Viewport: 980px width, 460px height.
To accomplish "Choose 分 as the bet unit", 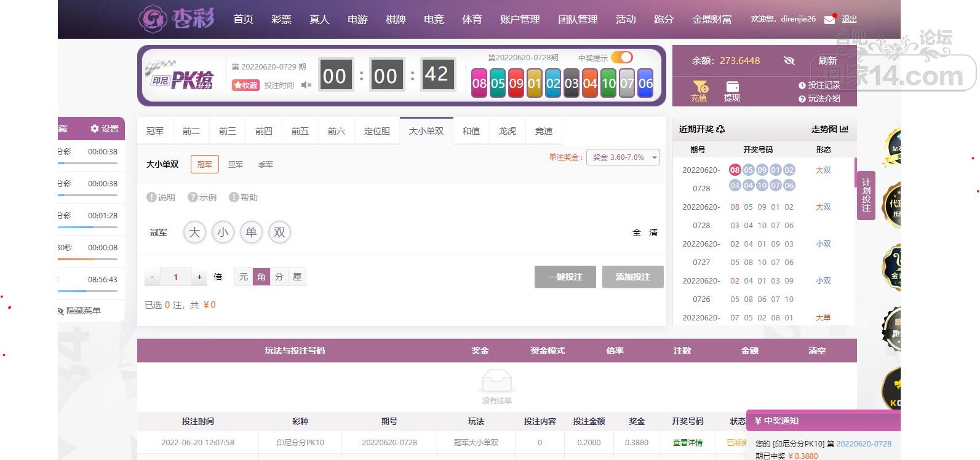I will pyautogui.click(x=279, y=277).
